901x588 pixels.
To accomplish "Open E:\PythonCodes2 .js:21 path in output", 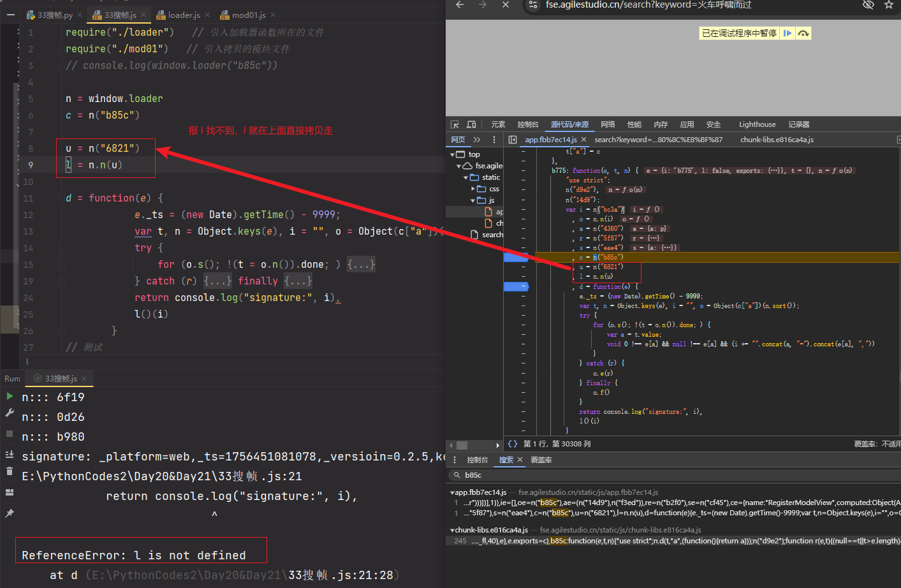I will tap(162, 476).
